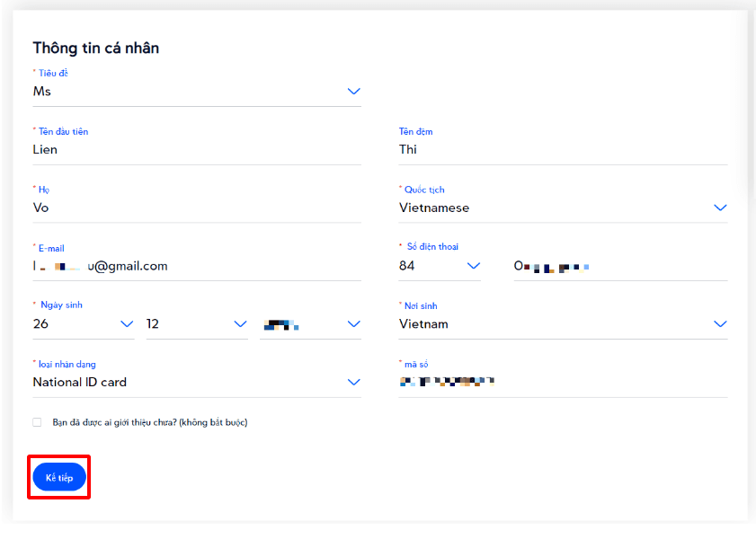Open the phone country code 84 dropdown
The height and width of the screenshot is (539, 756).
click(x=440, y=266)
